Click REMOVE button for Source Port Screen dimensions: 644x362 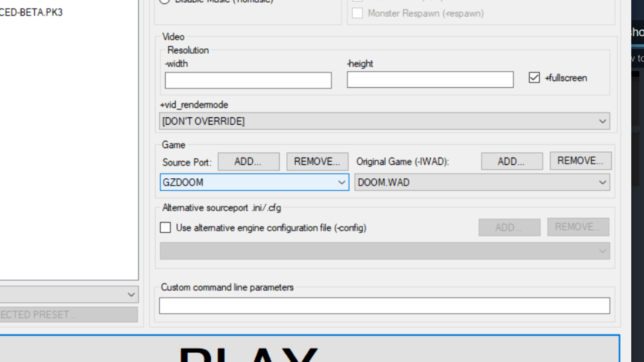(x=317, y=162)
